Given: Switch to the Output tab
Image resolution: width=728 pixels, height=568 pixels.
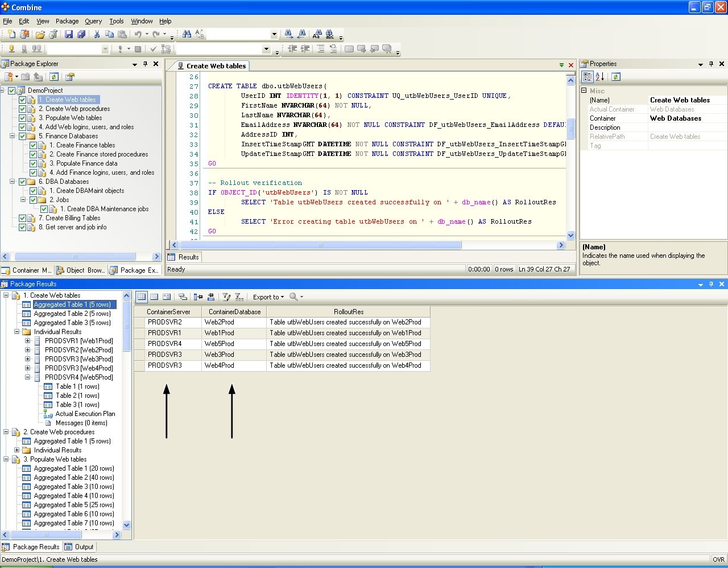Looking at the screenshot, I should (79, 547).
